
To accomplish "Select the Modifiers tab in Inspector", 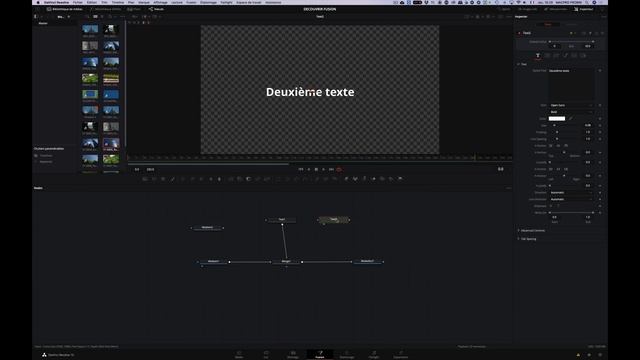I will (572, 24).
